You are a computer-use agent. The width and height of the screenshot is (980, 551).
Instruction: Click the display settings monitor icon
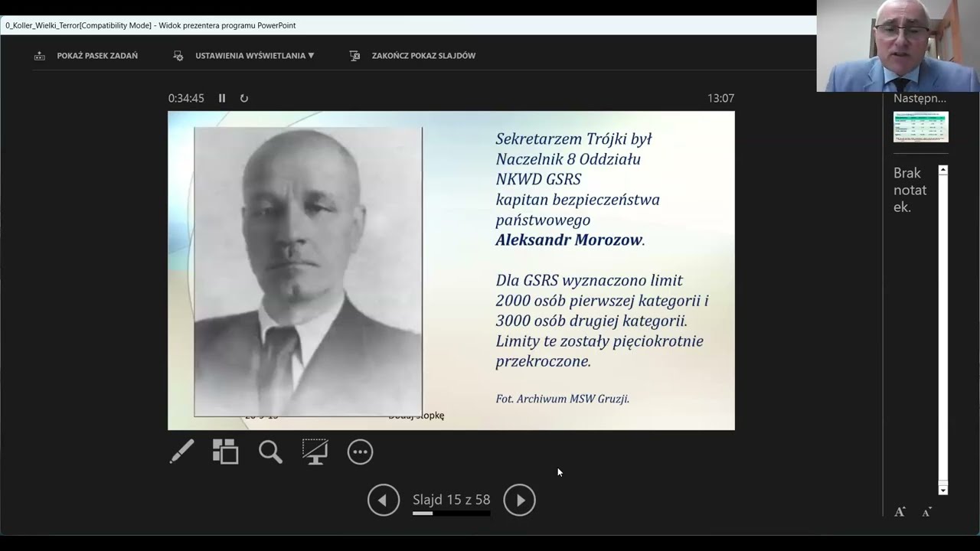(178, 56)
